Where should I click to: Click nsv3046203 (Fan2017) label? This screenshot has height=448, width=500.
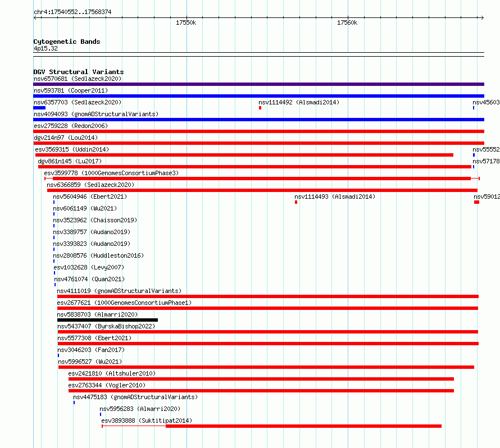click(91, 350)
